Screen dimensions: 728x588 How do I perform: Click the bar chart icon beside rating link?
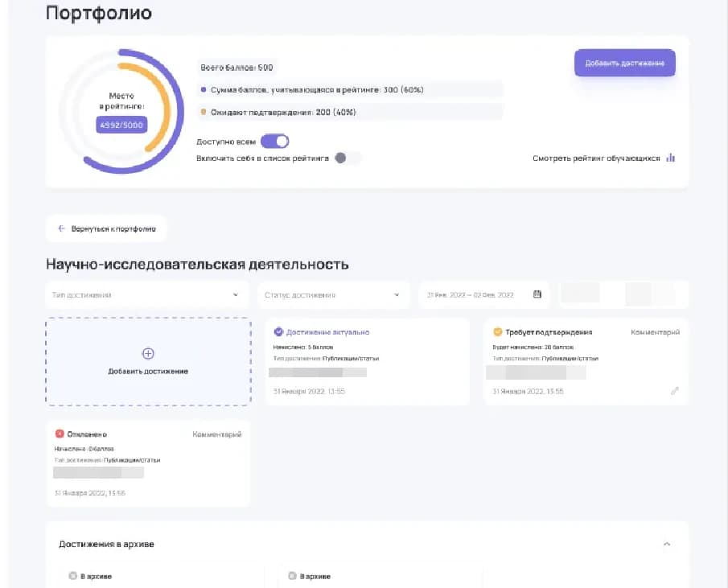click(670, 158)
